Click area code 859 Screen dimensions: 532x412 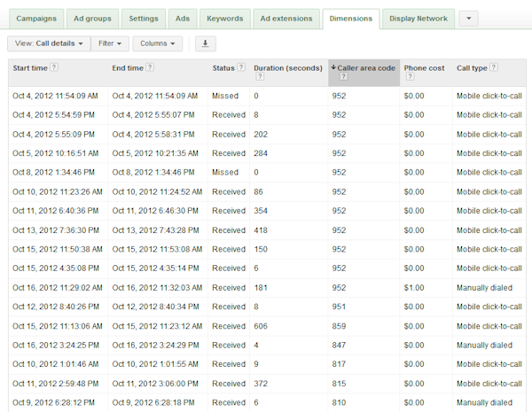pos(339,326)
